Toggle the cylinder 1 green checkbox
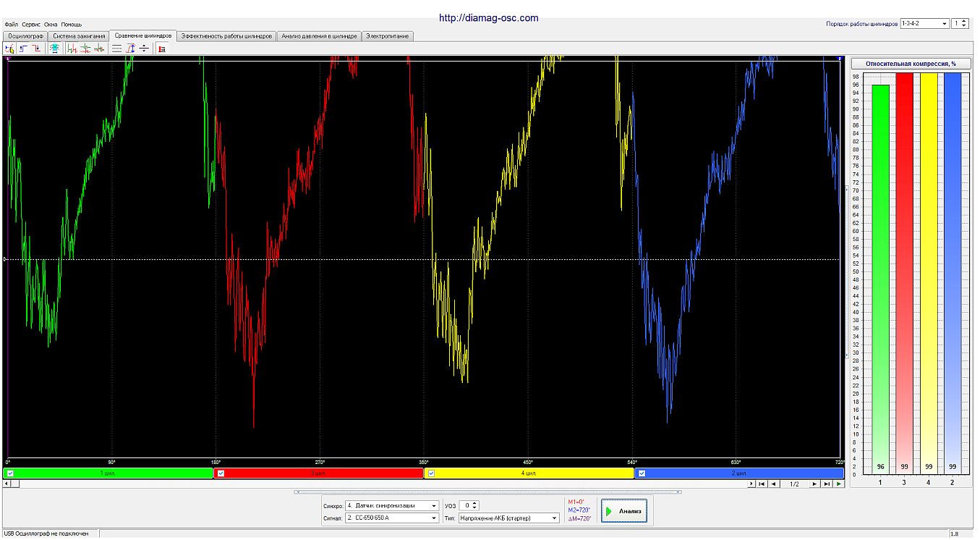The height and width of the screenshot is (540, 980). 10,473
